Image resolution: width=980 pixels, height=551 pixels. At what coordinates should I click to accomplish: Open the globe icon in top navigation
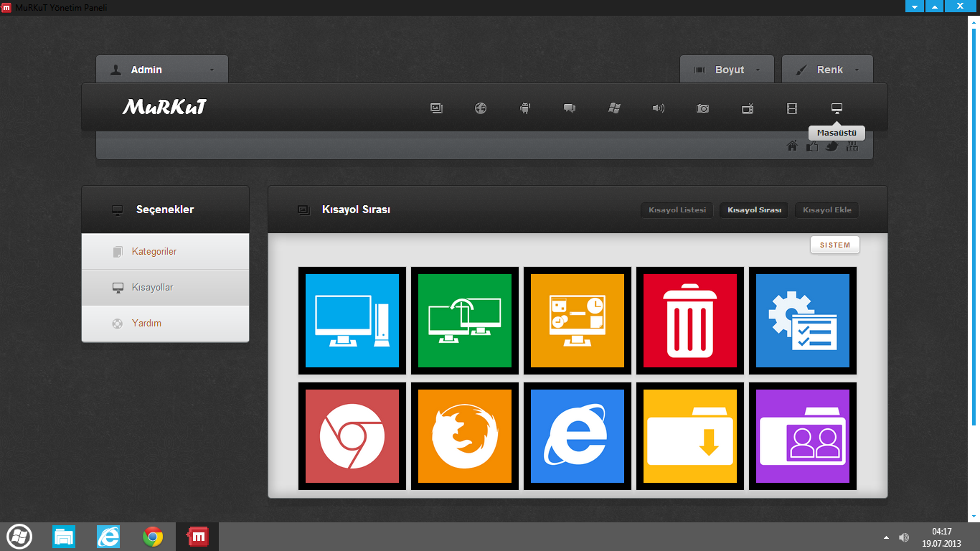pyautogui.click(x=481, y=108)
